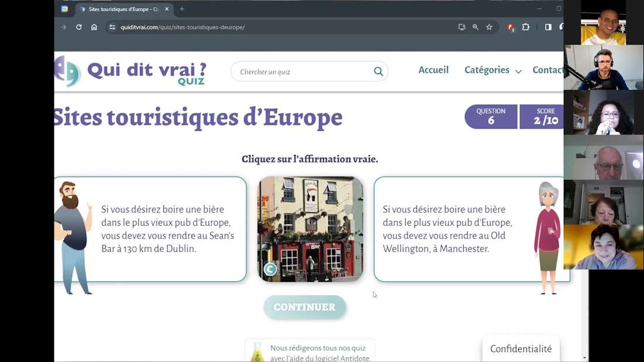
Task: Click the Antidote bottle icon
Action: pos(257,352)
